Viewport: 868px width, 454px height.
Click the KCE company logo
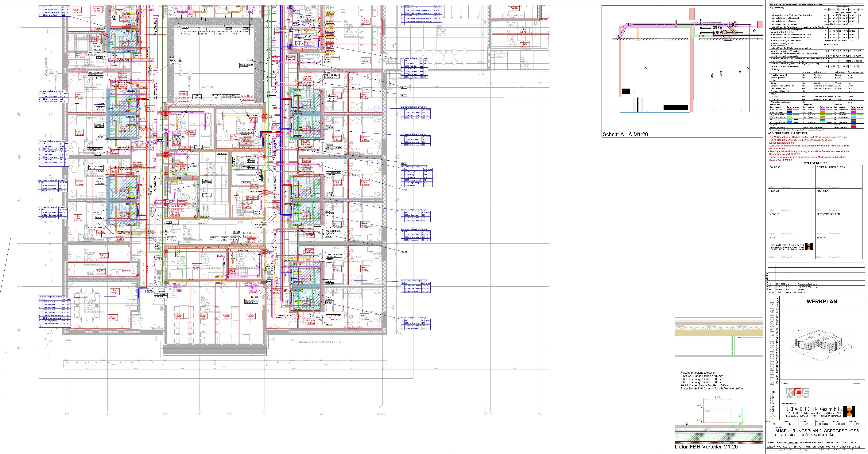(x=798, y=393)
